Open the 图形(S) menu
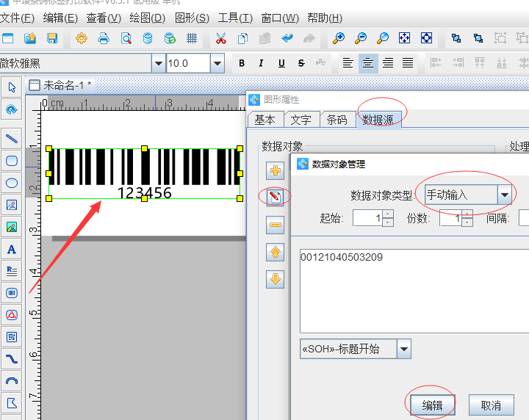 [192, 18]
